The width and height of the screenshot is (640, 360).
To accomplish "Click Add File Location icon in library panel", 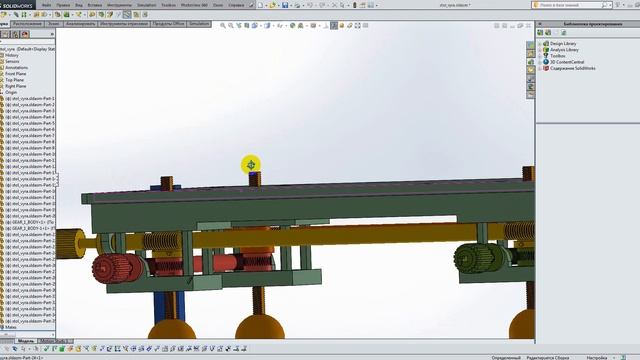I will pyautogui.click(x=548, y=32).
